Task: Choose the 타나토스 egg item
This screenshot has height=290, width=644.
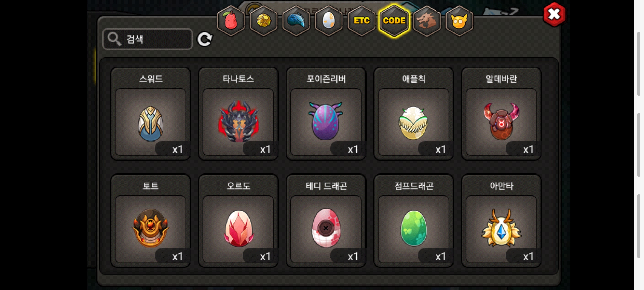Action: click(x=238, y=114)
